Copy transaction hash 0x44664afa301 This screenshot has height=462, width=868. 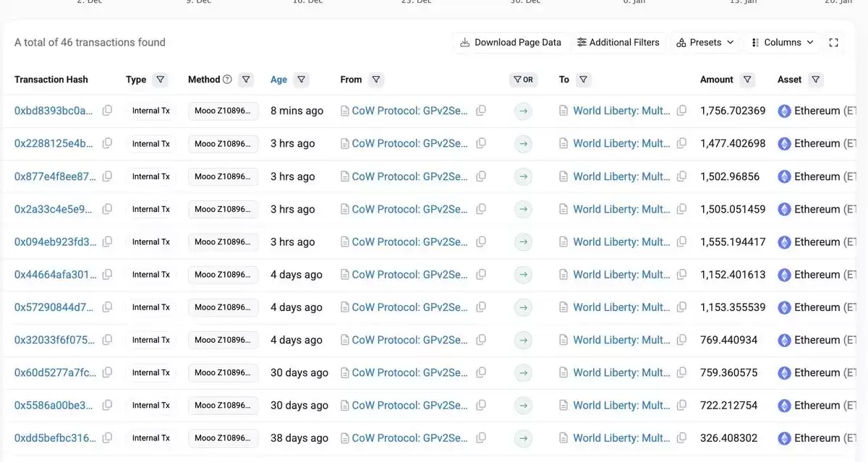coord(107,274)
